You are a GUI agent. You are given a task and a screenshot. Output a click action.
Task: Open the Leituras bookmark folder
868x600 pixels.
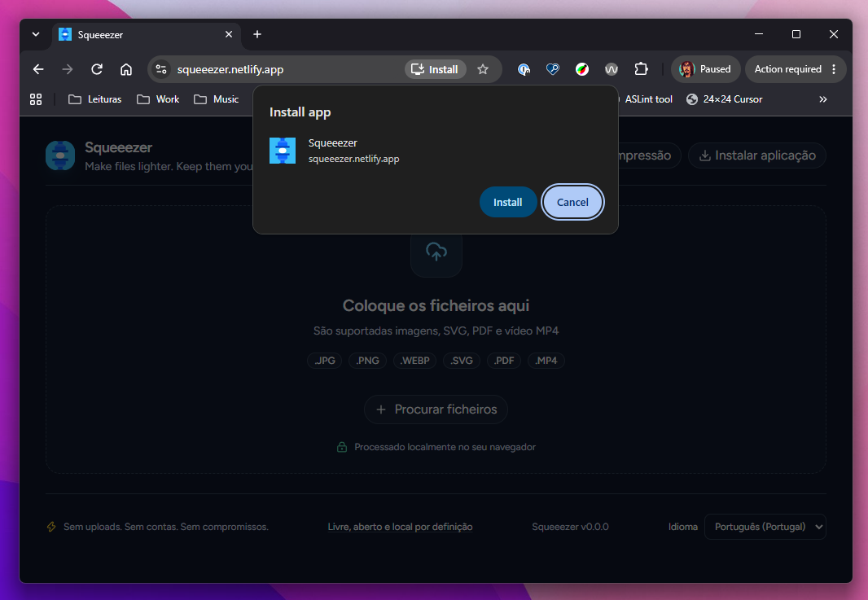pyautogui.click(x=95, y=99)
